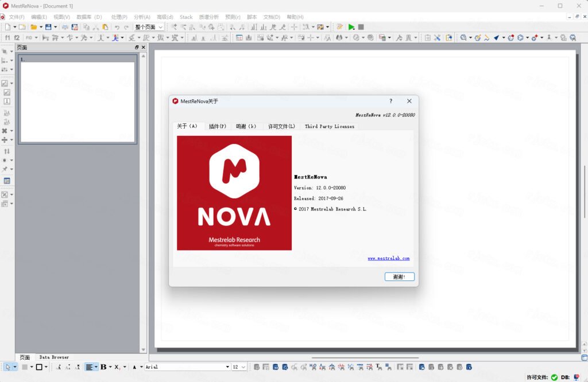Click the gray stop square icon
The image size is (588, 382).
pyautogui.click(x=361, y=27)
